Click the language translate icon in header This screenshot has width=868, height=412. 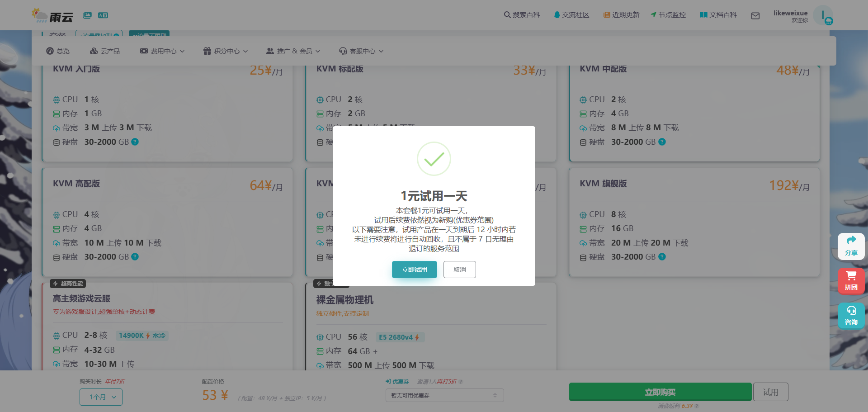point(103,15)
